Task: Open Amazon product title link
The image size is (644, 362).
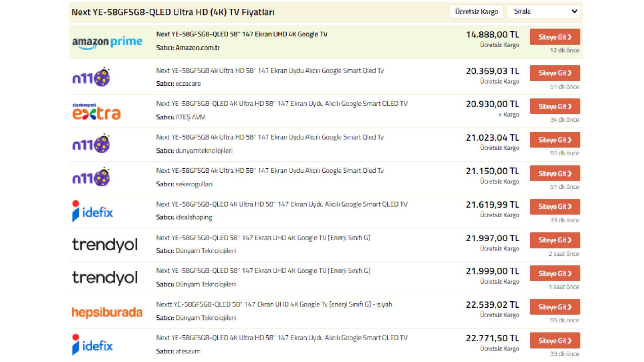Action: (x=241, y=34)
